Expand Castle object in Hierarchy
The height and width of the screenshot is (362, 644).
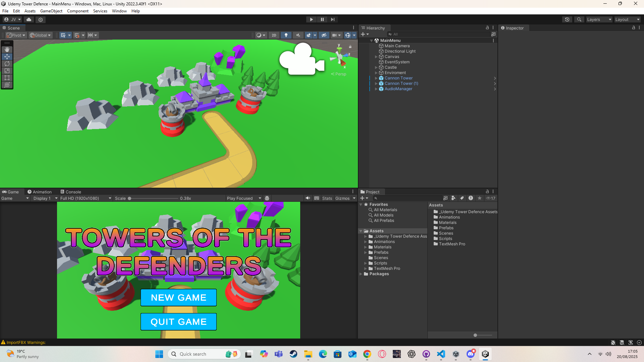pos(376,67)
